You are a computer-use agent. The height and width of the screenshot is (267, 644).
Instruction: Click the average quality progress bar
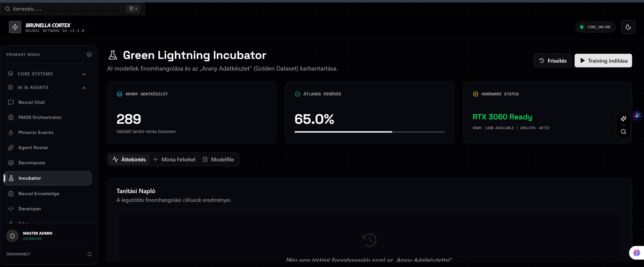click(369, 132)
